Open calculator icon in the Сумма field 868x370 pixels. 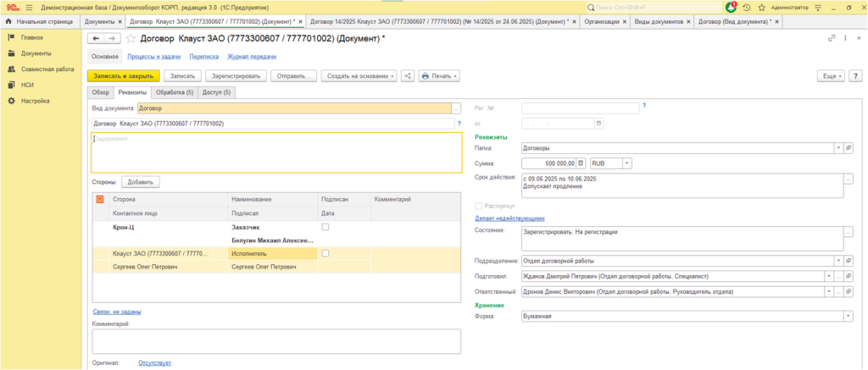tap(581, 163)
